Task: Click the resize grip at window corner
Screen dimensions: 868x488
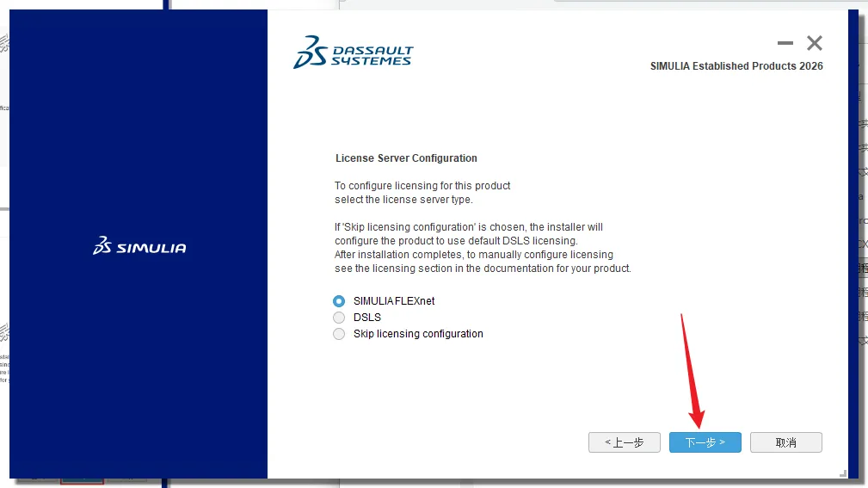Action: (x=842, y=473)
